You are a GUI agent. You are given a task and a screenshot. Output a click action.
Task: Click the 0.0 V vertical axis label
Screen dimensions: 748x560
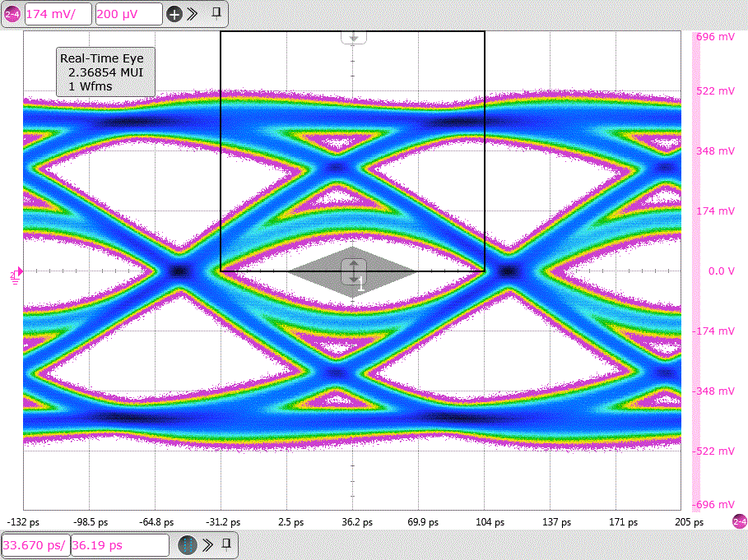721,271
